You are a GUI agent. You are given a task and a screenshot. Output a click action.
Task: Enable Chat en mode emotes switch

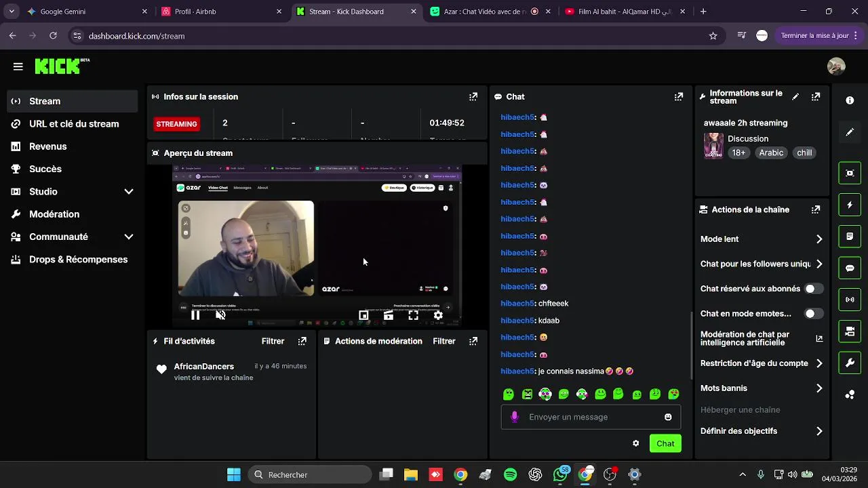[x=814, y=314]
